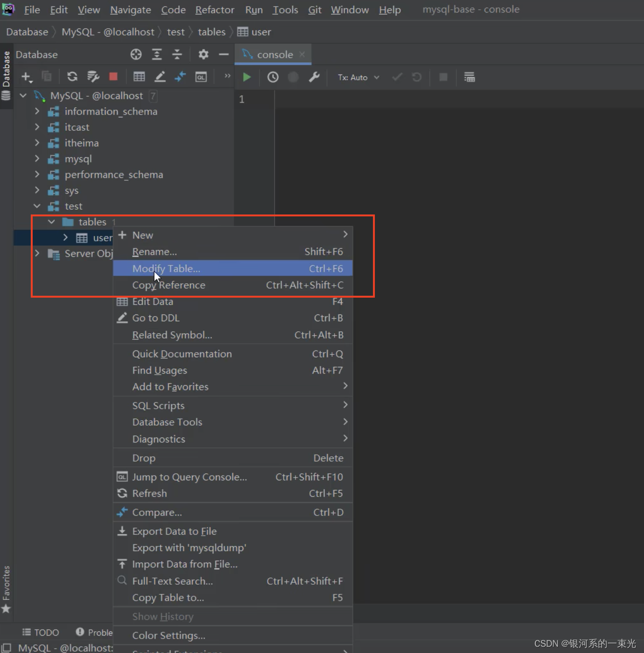Viewport: 644px width, 653px height.
Task: Open the Tools menu
Action: coord(285,10)
